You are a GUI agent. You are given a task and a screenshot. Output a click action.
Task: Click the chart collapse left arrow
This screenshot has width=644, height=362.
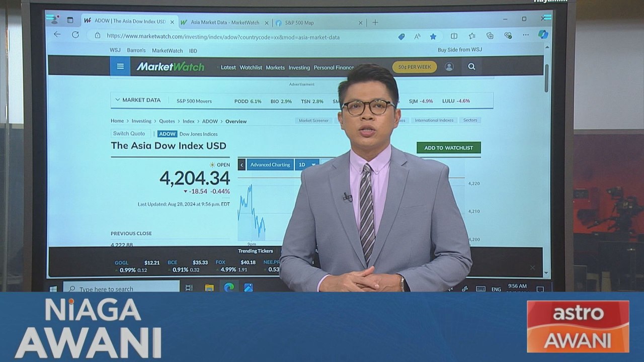(242, 164)
